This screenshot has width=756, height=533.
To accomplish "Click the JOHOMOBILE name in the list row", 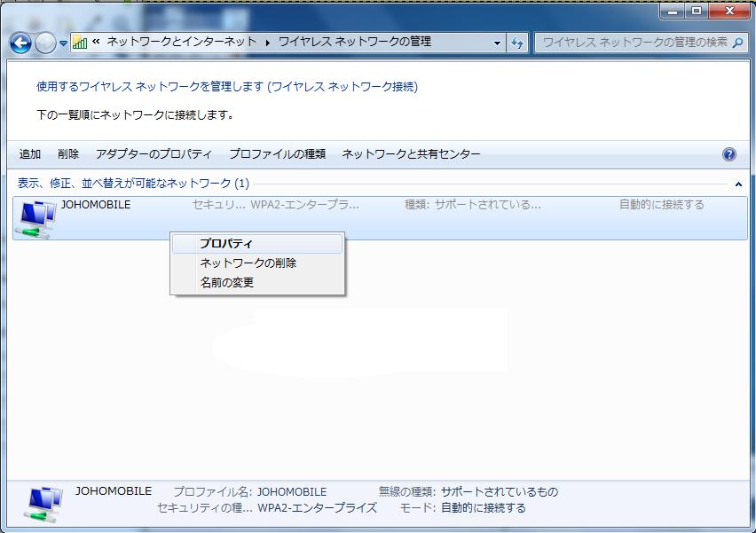I will pos(96,205).
